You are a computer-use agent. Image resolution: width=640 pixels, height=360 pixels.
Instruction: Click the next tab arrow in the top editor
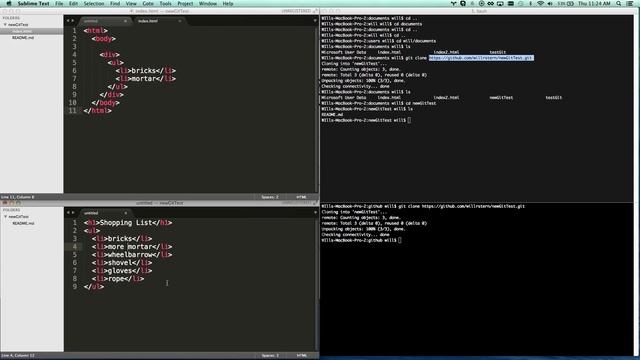[x=73, y=21]
